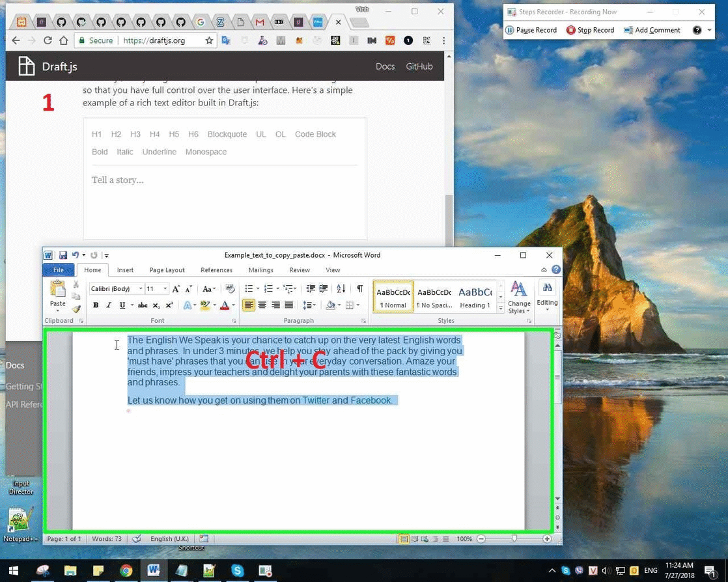728x582 pixels.
Task: Toggle bold formatting on the selection
Action: point(95,305)
